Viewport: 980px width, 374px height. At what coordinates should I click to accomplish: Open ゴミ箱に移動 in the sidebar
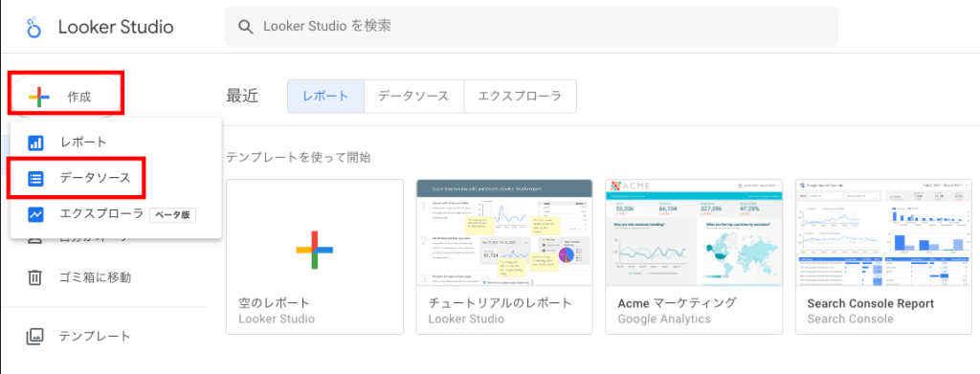click(x=95, y=277)
